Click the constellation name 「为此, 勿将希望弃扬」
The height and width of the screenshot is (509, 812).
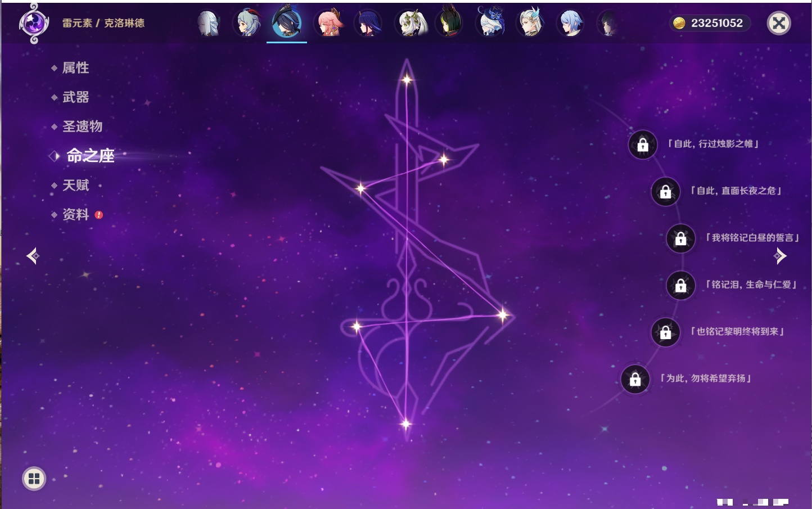pyautogui.click(x=706, y=378)
